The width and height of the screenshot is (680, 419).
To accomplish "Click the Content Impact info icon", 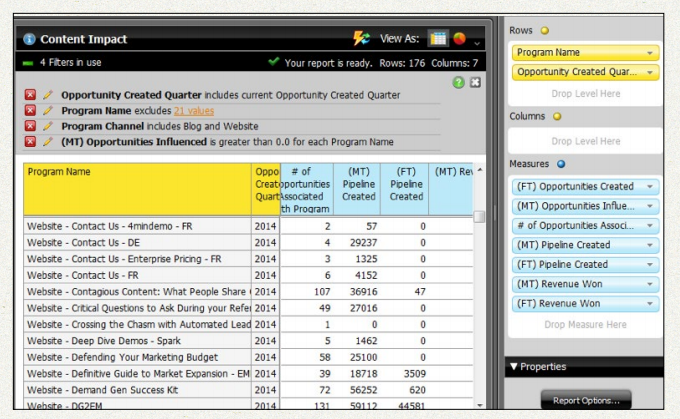I will click(x=29, y=39).
